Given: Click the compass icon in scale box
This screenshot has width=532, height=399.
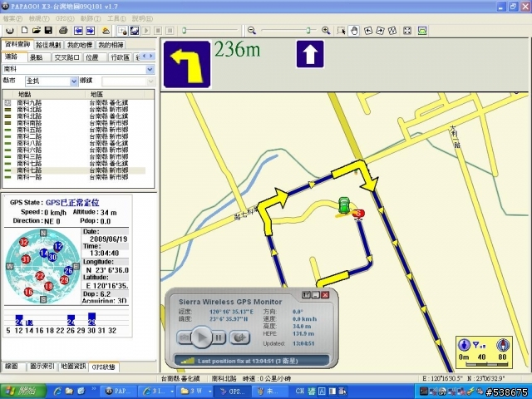Looking at the screenshot, I should point(503,345).
